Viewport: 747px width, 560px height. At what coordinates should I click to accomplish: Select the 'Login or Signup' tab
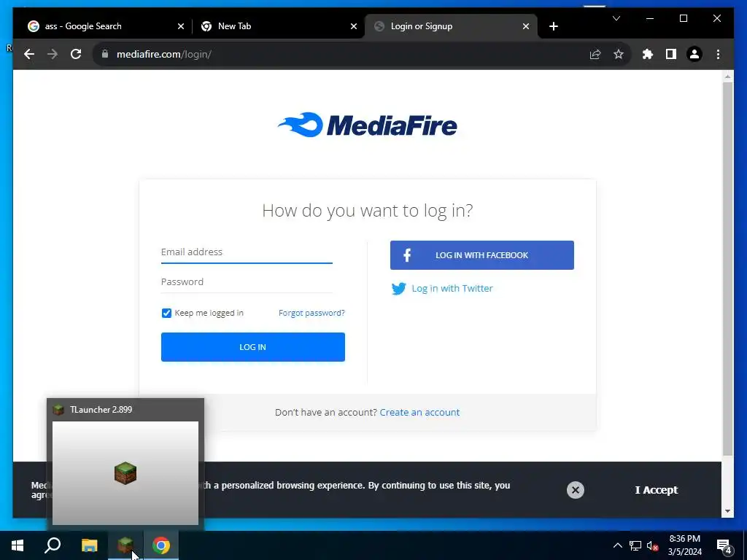(x=451, y=26)
